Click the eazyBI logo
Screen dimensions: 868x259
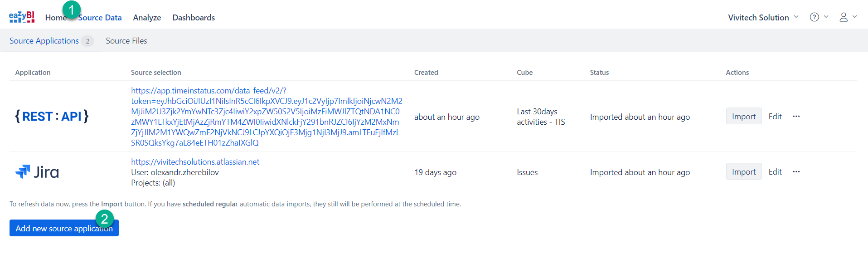(21, 17)
